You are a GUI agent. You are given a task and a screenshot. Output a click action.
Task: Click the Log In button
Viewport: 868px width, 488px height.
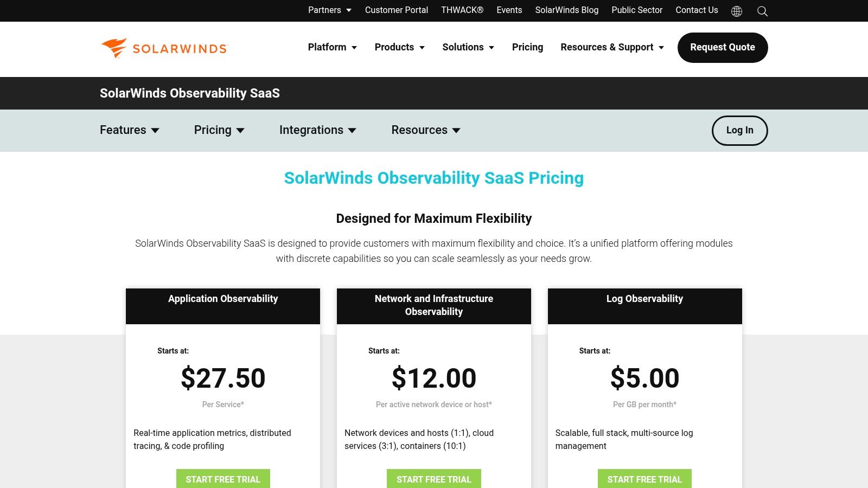[x=739, y=130]
